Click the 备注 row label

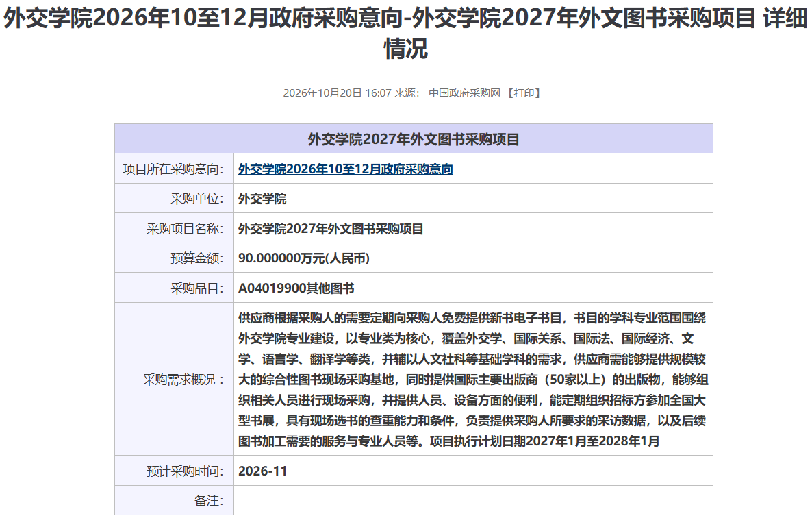[210, 501]
